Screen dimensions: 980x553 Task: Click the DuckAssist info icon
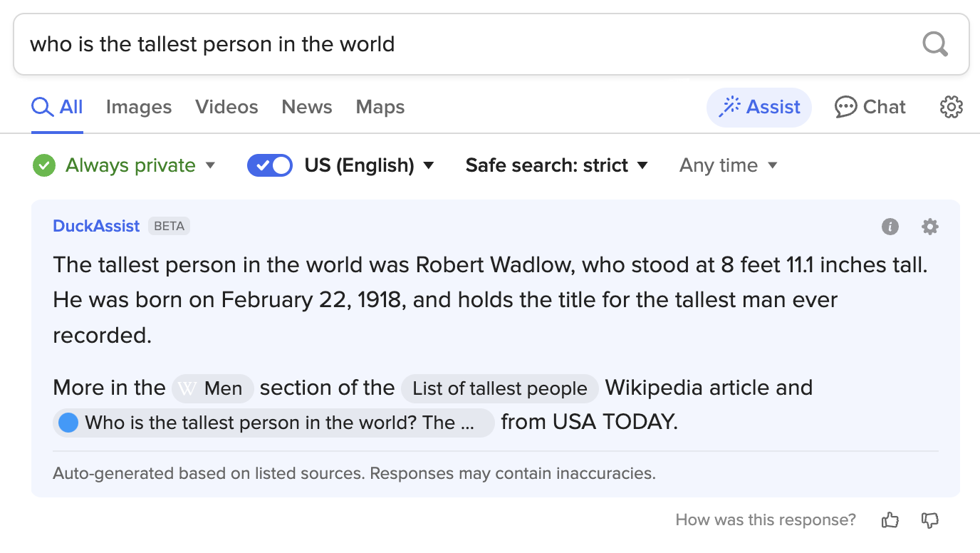890,227
